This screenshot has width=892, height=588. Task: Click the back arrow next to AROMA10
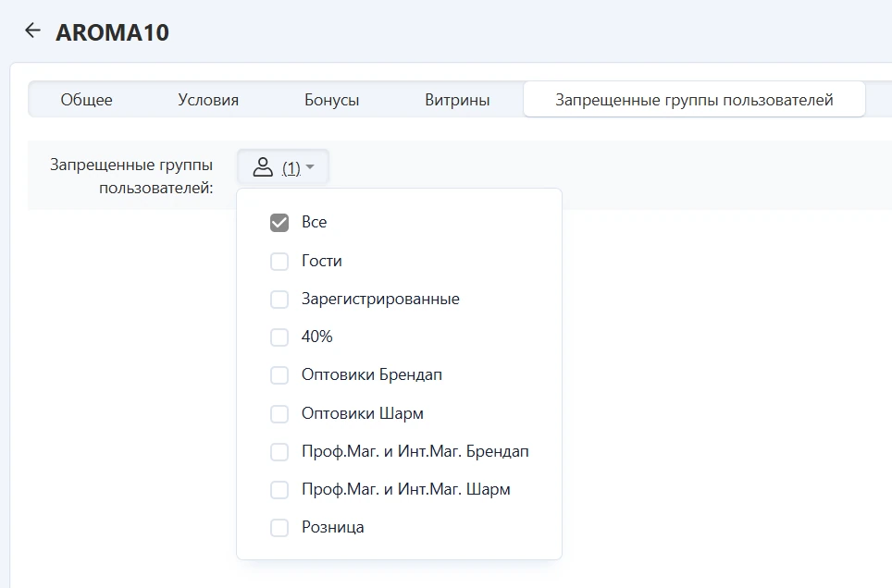click(32, 31)
